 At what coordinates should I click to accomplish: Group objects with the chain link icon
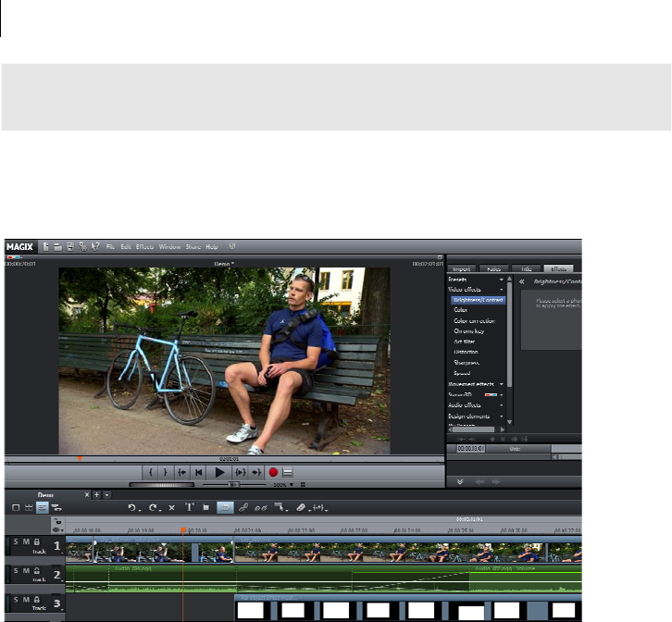tap(243, 507)
